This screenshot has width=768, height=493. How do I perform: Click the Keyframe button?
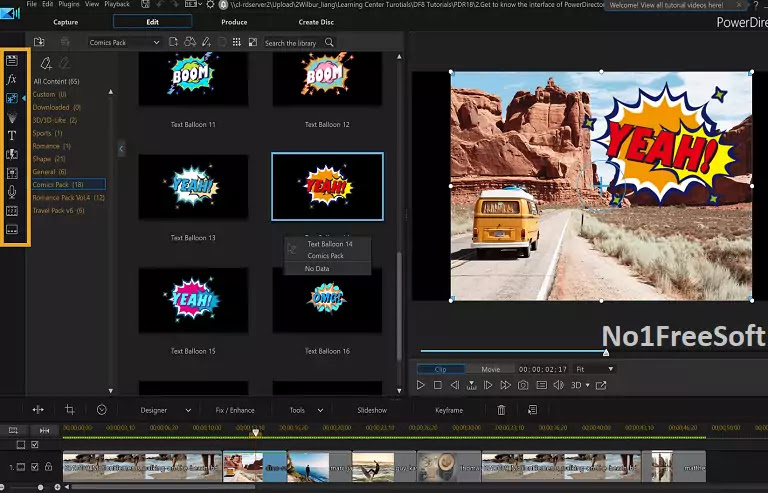tap(449, 410)
